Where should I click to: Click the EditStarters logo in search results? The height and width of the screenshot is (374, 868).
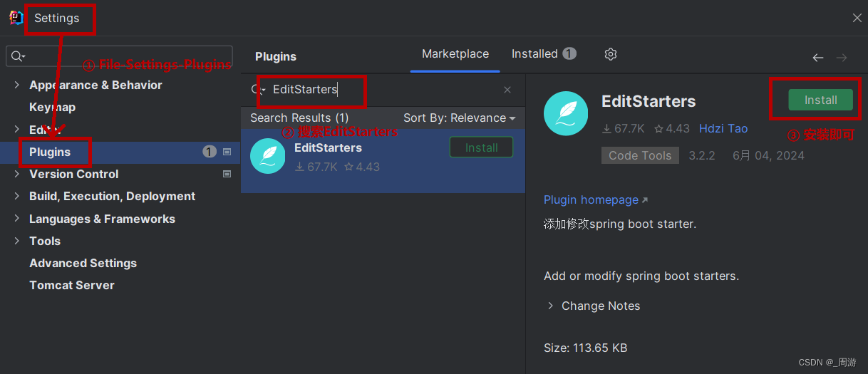tap(268, 156)
